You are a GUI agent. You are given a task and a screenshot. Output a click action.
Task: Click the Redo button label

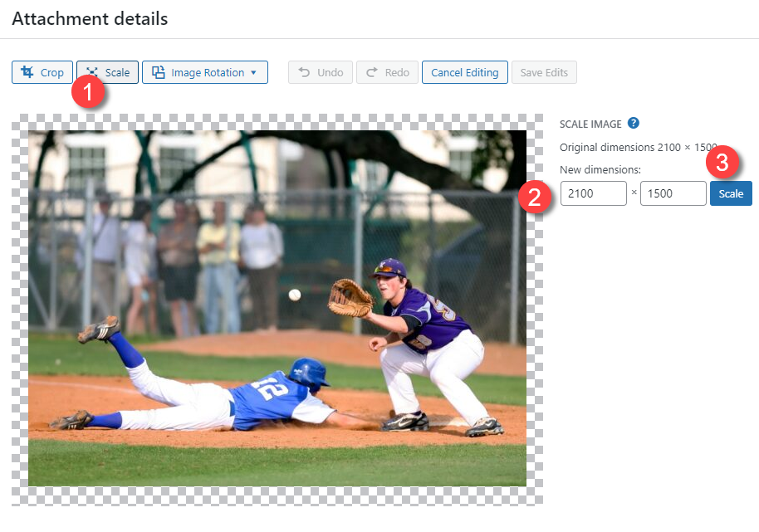[397, 72]
